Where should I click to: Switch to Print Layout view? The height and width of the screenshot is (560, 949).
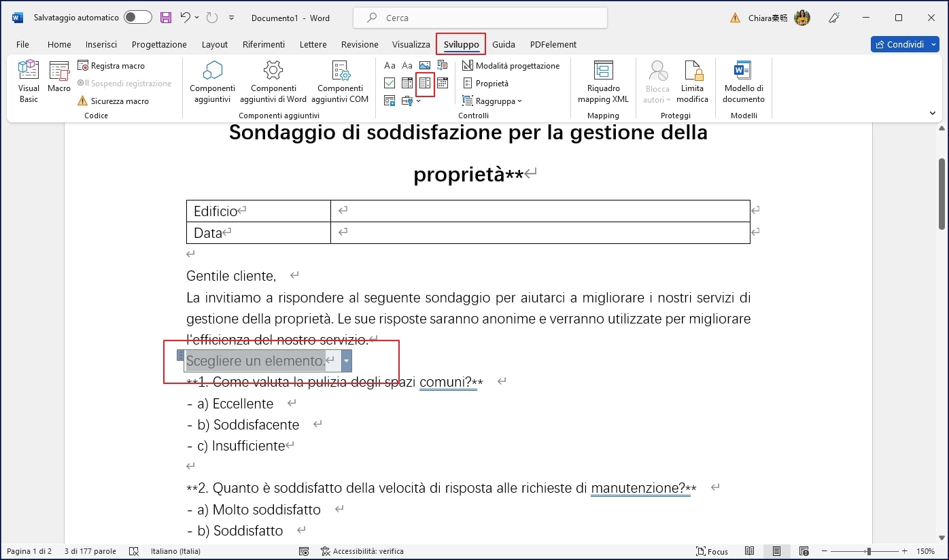[776, 551]
